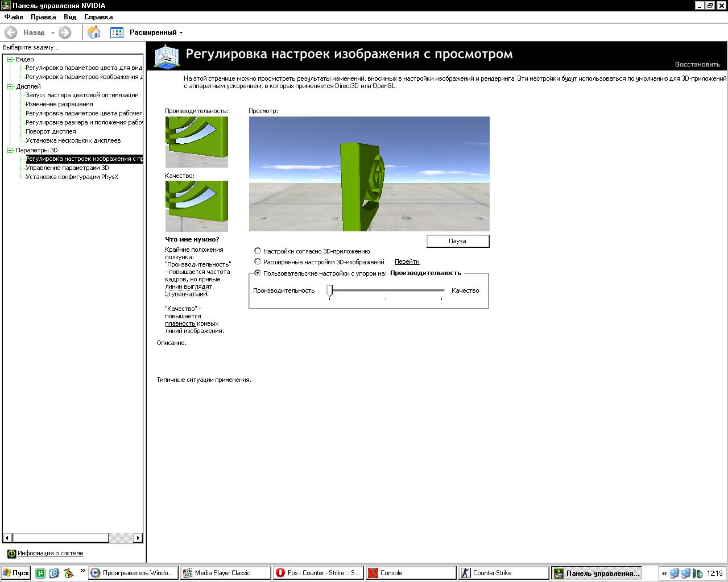Open the Вид menu
This screenshot has width=728, height=582.
click(x=70, y=17)
